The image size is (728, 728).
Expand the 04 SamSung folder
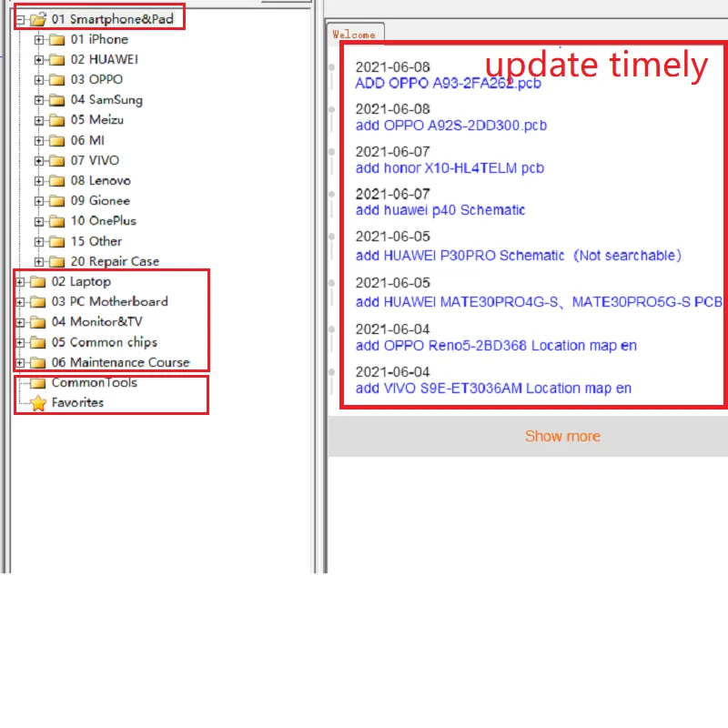pos(39,100)
